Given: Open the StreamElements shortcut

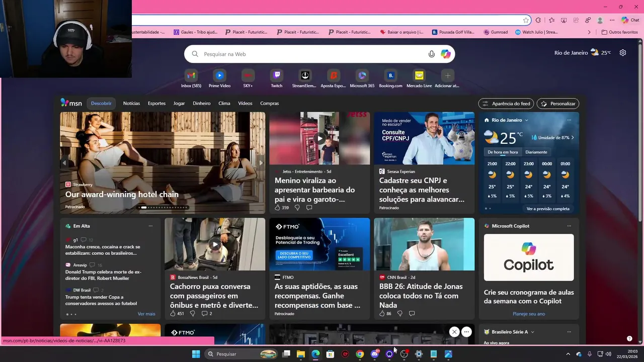Looking at the screenshot, I should coord(305,78).
